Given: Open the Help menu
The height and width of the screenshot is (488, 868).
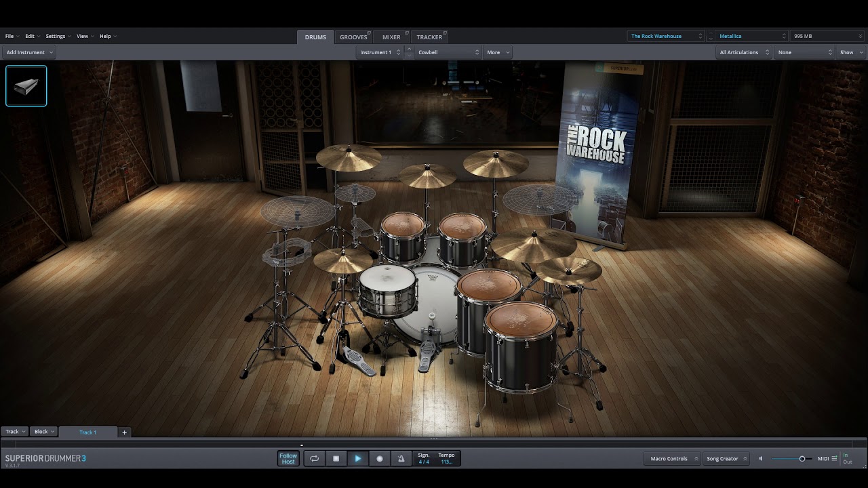Looking at the screenshot, I should click(107, 36).
